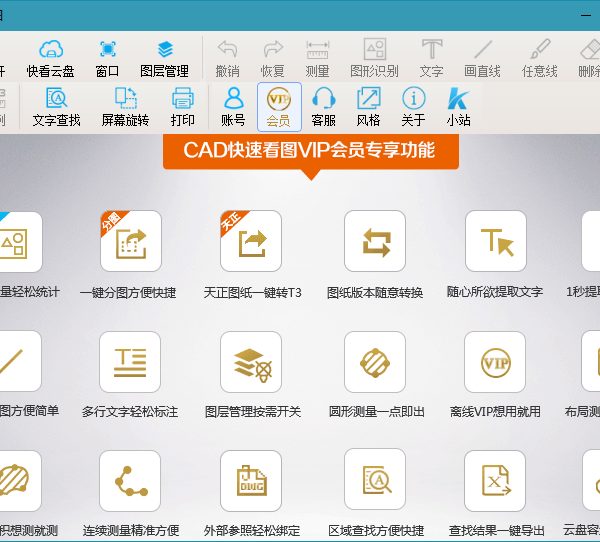Screen dimensions: 600x542
Task: Click 屏幕旋转 screen rotate icon
Action: [x=125, y=106]
